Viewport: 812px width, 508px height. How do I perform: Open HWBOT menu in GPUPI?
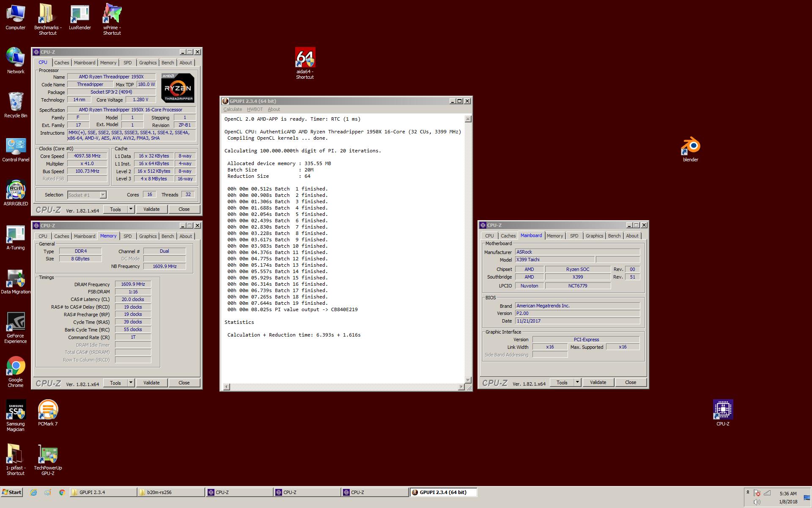coord(255,109)
